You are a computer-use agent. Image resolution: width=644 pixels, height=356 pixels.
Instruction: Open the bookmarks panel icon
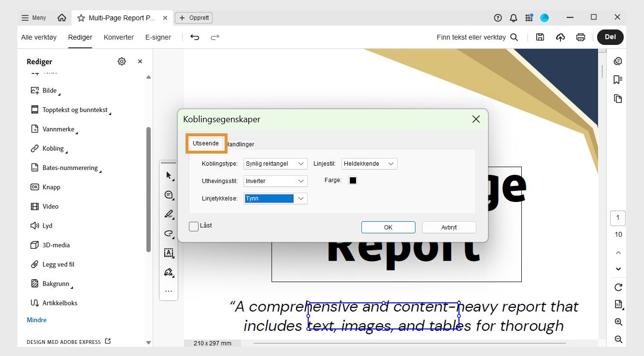pyautogui.click(x=617, y=80)
